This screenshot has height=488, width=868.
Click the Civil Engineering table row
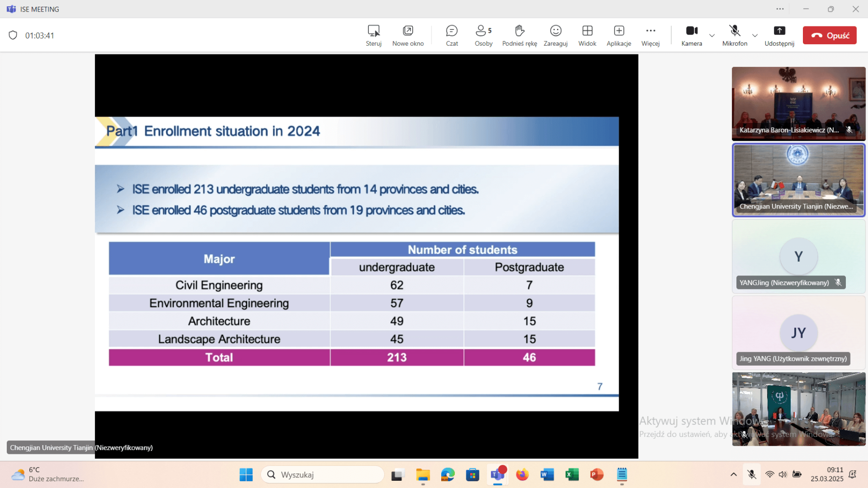point(352,285)
